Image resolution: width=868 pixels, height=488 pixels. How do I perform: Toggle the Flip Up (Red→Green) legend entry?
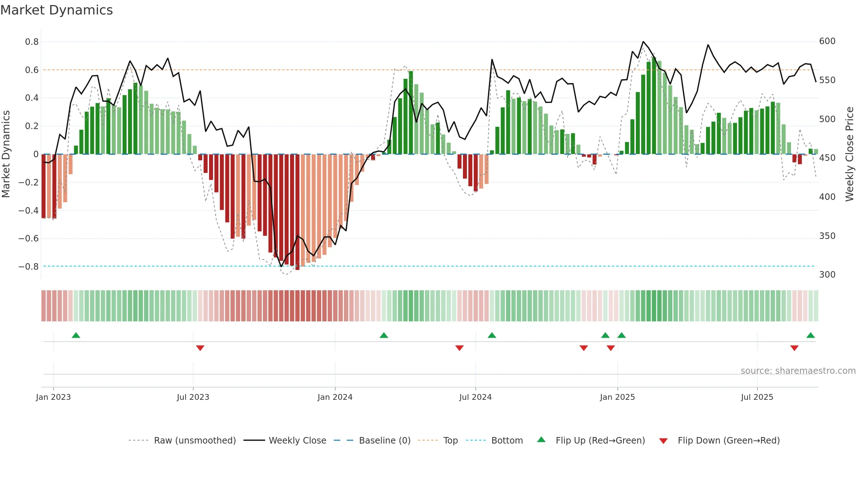click(x=591, y=440)
